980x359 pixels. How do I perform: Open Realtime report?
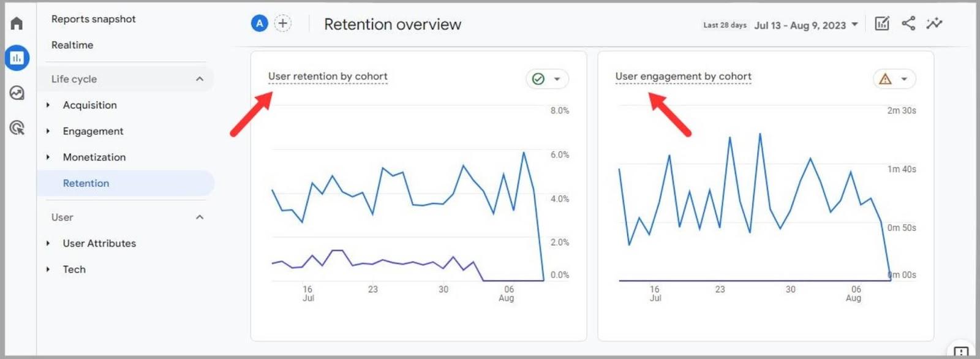coord(72,45)
